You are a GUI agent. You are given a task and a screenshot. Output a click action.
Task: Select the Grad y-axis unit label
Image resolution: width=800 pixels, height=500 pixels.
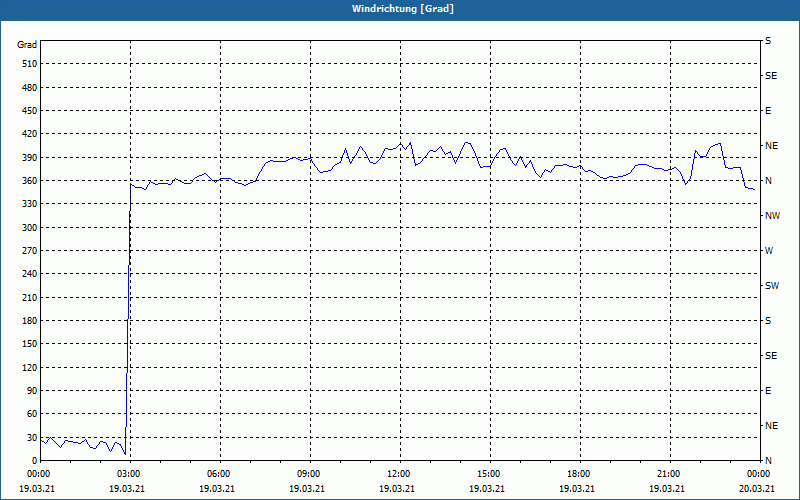tap(27, 45)
